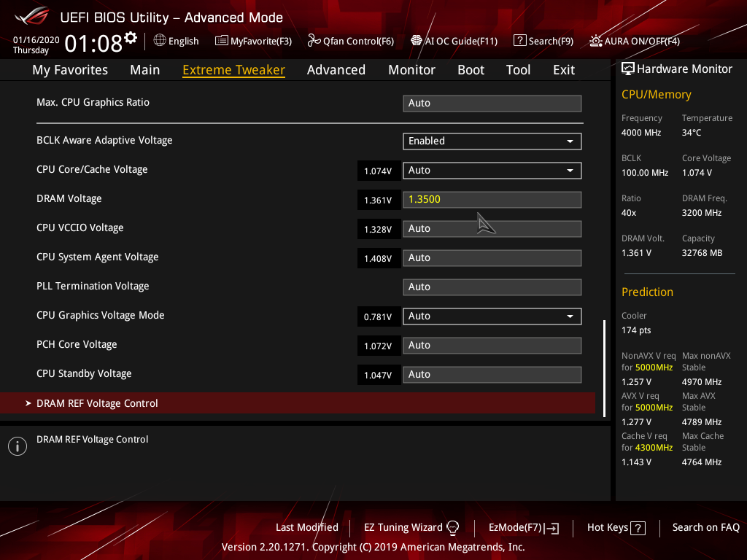
Task: Click BCLK Aware Adaptive Voltage label
Action: (x=104, y=140)
